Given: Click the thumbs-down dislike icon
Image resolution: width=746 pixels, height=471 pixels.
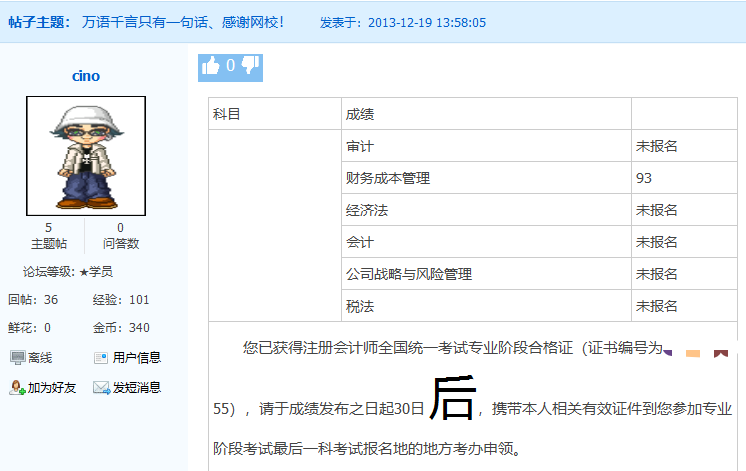Looking at the screenshot, I should pos(251,65).
